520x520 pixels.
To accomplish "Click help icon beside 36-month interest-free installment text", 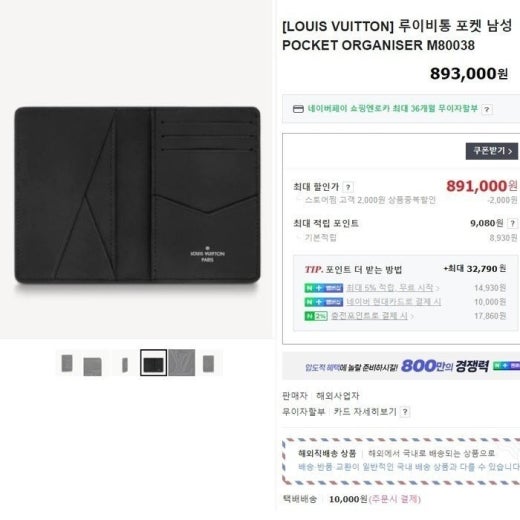I will point(487,109).
